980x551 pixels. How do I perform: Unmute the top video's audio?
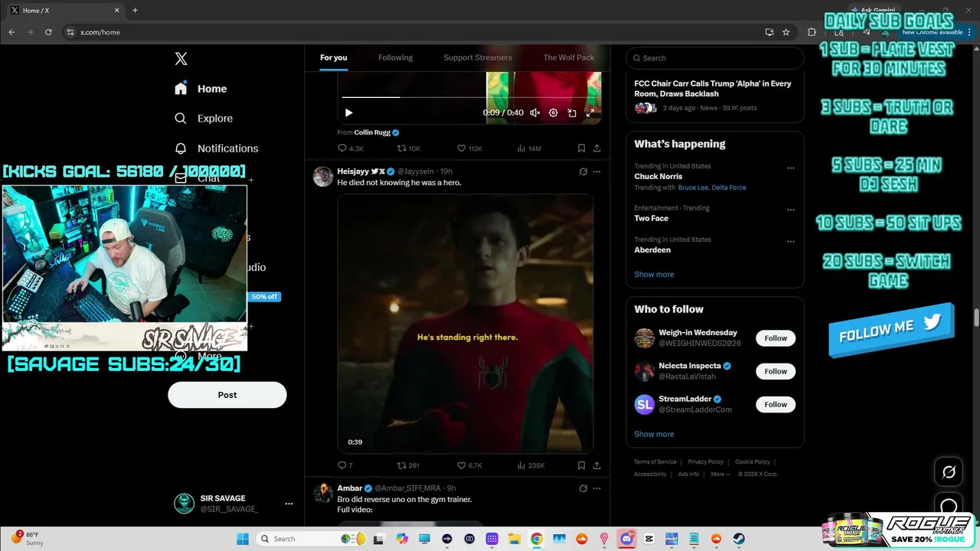click(535, 112)
